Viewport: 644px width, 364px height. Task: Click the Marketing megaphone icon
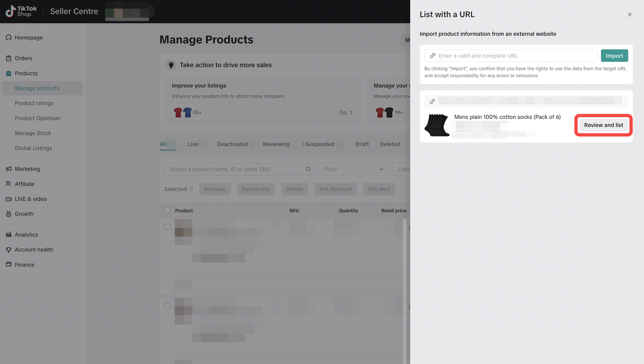[x=9, y=169]
